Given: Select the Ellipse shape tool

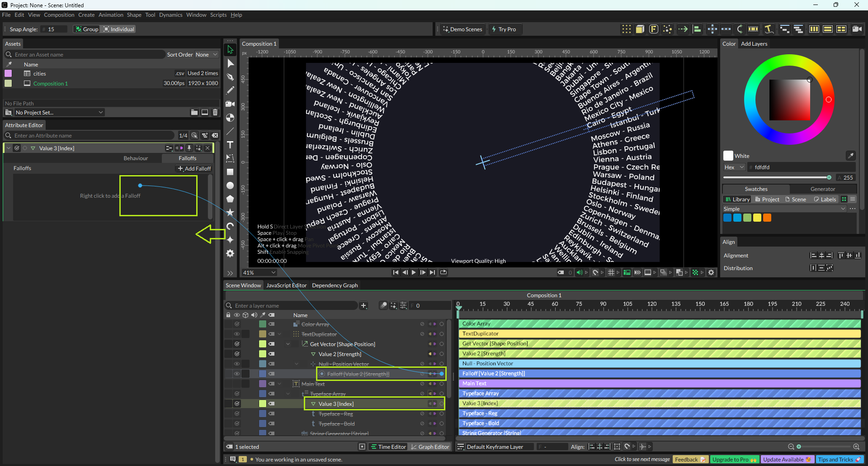Looking at the screenshot, I should tap(230, 185).
